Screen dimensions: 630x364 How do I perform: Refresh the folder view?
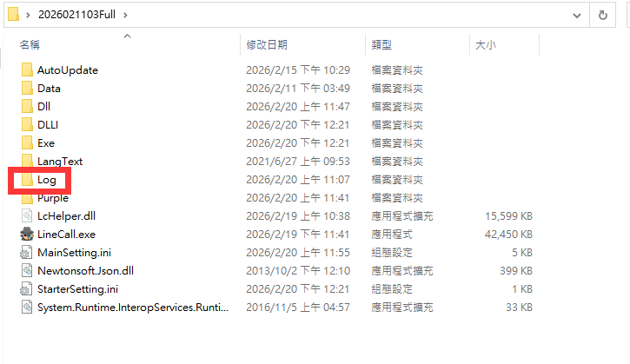(603, 16)
